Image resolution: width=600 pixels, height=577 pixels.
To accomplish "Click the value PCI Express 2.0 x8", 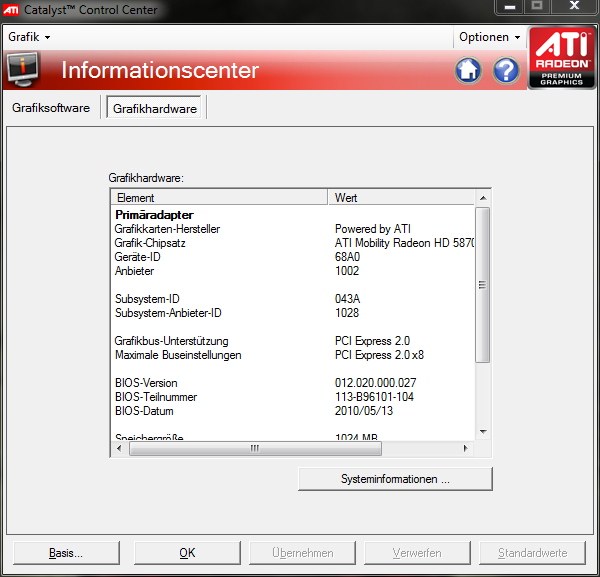I will pyautogui.click(x=379, y=355).
